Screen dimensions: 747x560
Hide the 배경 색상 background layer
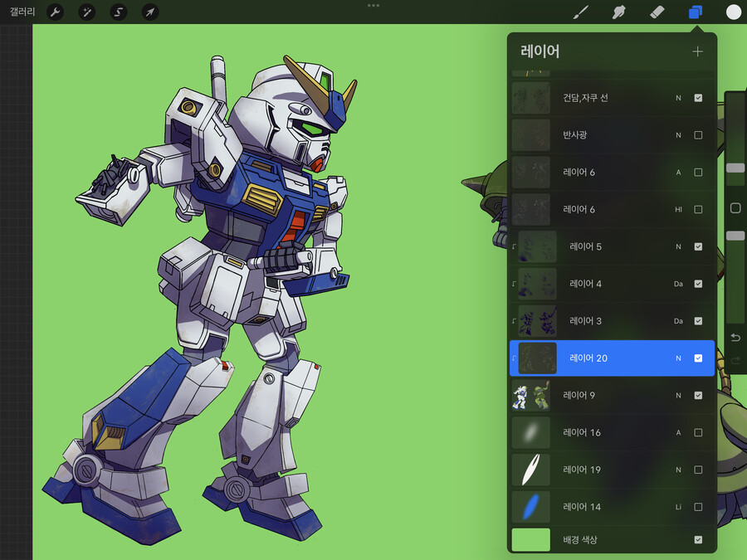click(698, 539)
